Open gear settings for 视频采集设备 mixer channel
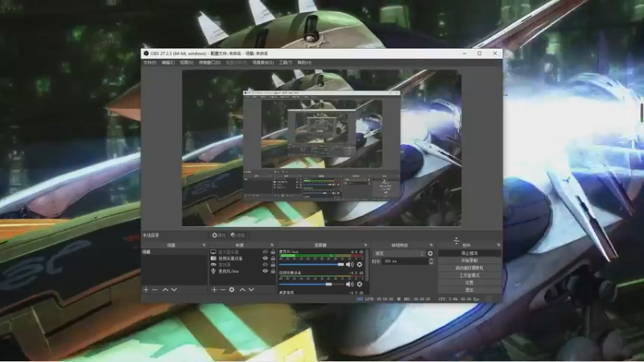Screen dimensions: 644x362 pyautogui.click(x=359, y=284)
